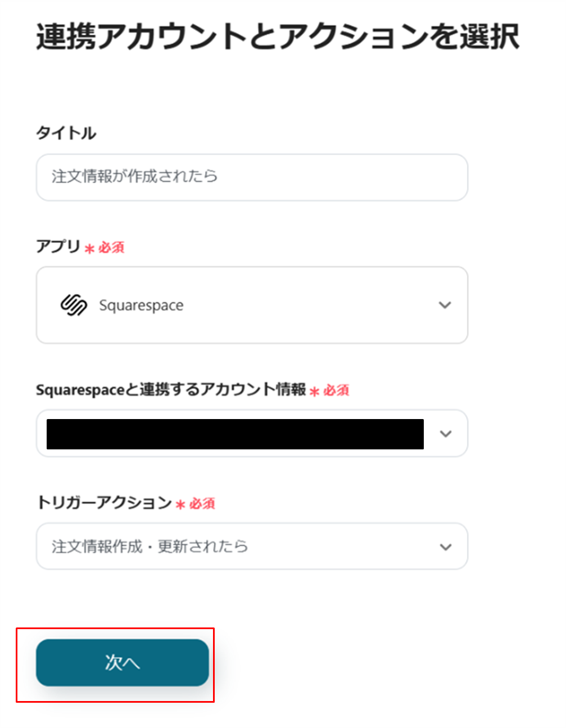
Task: Click the 連携アカウントとアクションを選択 heading
Action: [x=278, y=37]
